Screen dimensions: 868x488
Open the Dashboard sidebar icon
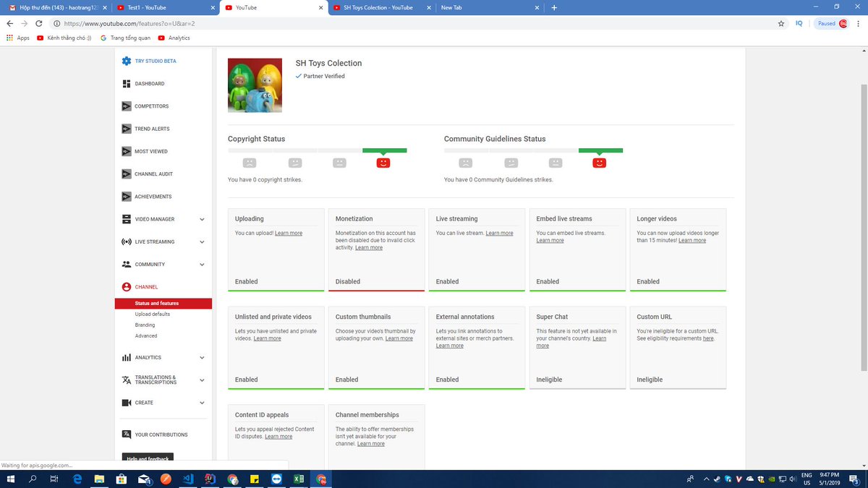click(x=127, y=84)
